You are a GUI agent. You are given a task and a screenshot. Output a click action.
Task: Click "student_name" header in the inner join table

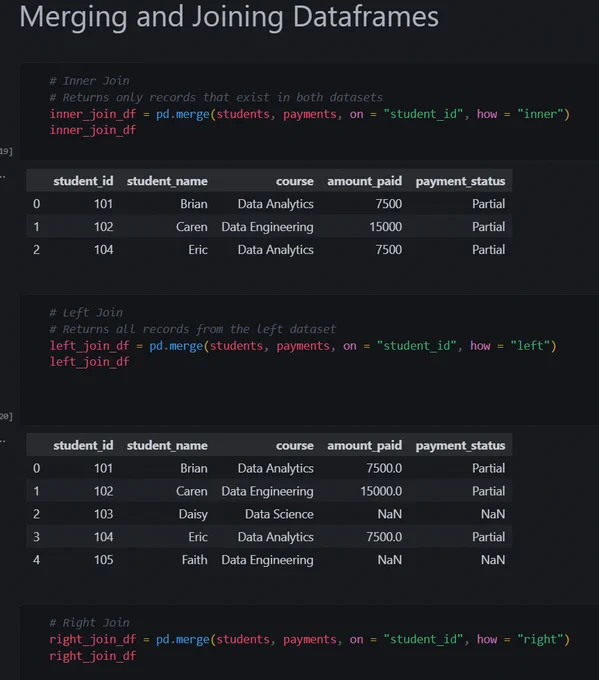point(167,181)
